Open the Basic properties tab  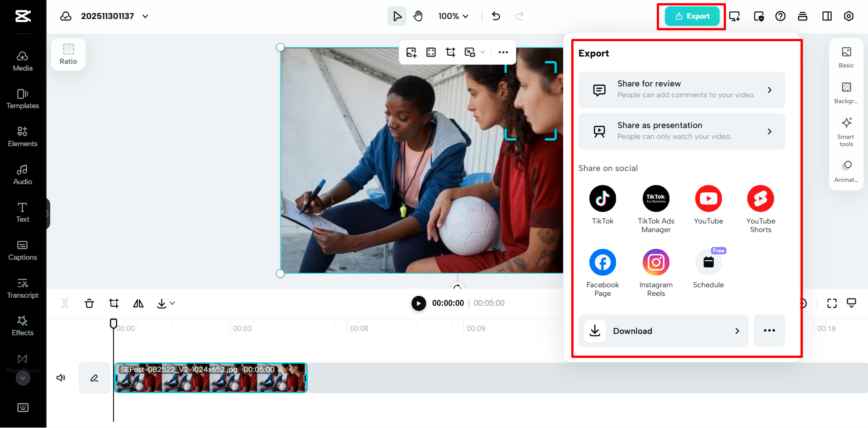pyautogui.click(x=846, y=57)
